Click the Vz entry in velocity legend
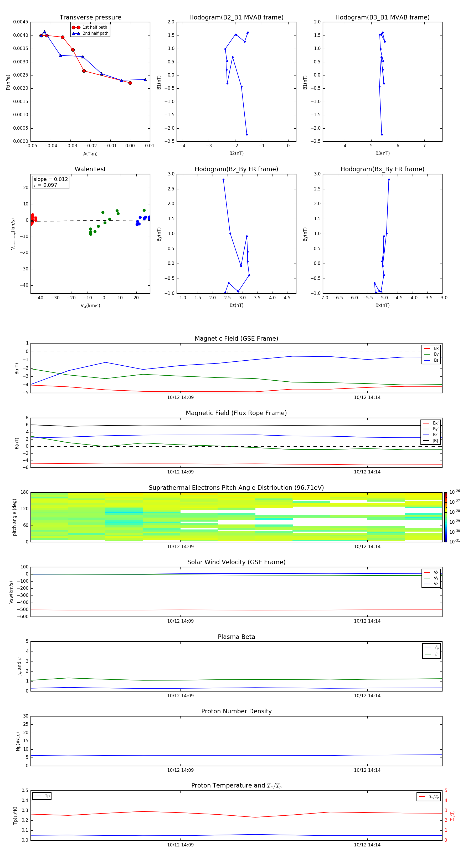 click(431, 584)
